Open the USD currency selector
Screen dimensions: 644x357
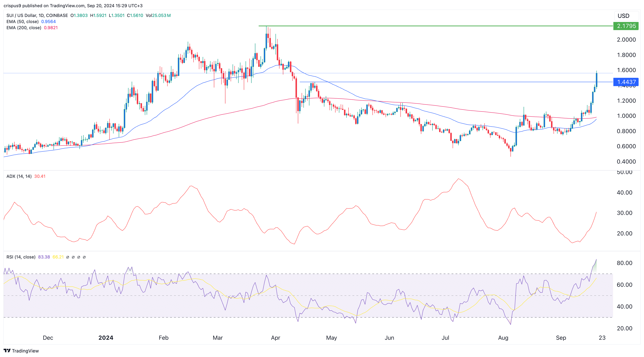point(627,16)
